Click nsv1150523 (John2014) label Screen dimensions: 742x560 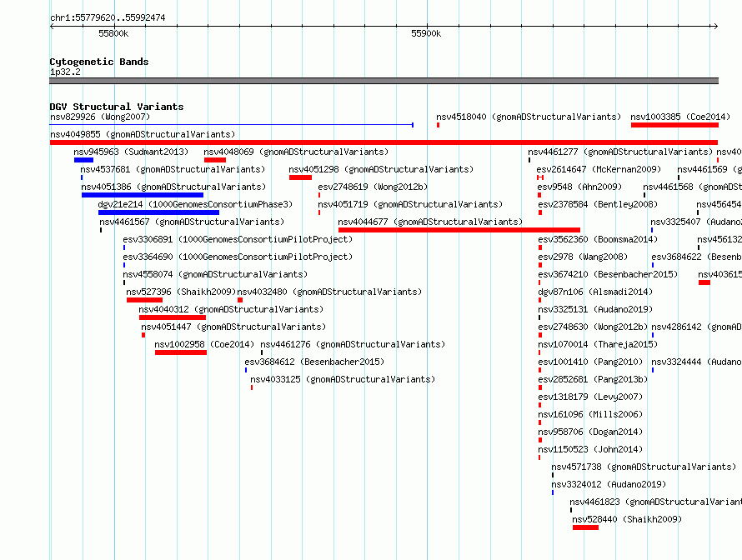(590, 449)
